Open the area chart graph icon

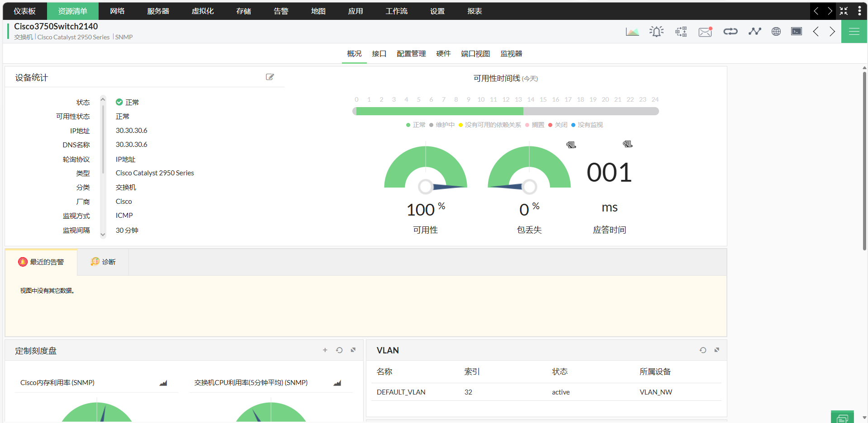(632, 32)
